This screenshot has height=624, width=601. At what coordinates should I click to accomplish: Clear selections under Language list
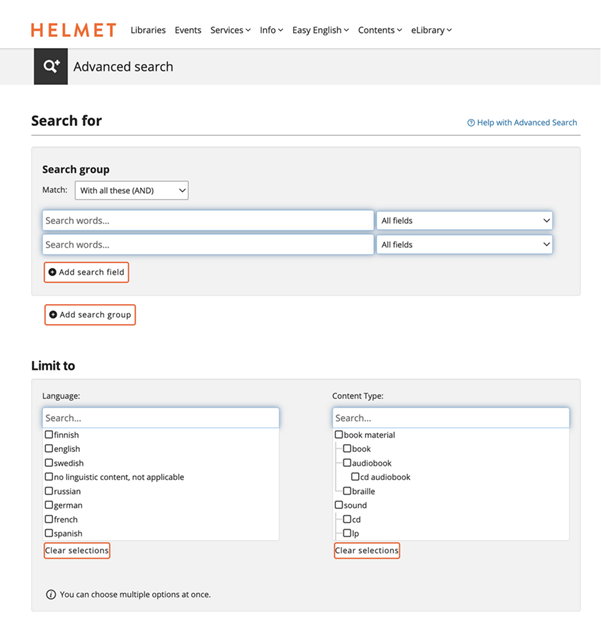tap(77, 551)
